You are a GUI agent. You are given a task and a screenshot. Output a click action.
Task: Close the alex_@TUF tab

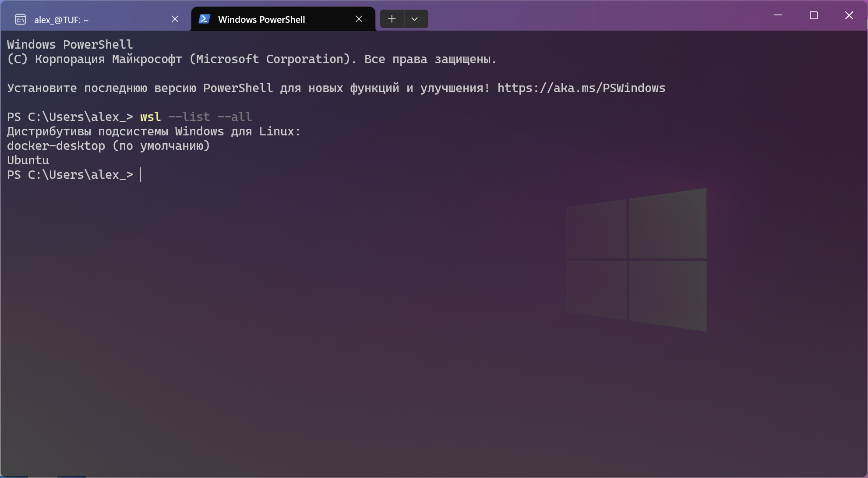[175, 19]
